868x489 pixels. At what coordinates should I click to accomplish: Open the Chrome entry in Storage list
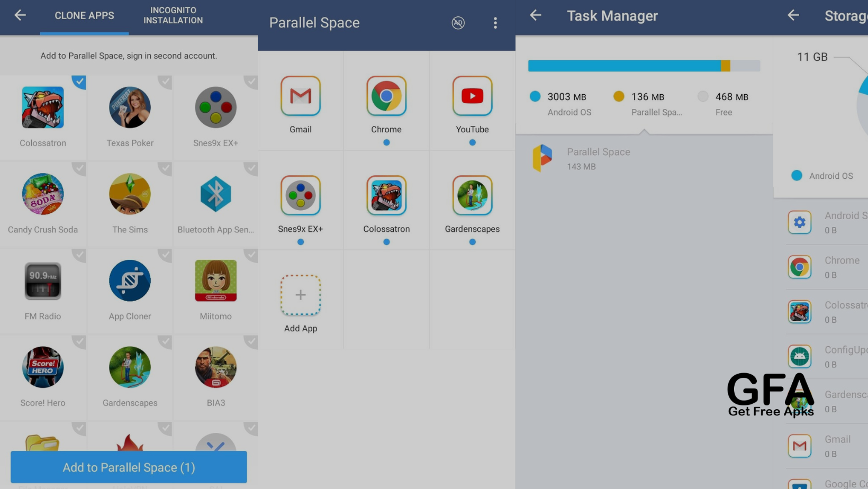(x=827, y=267)
